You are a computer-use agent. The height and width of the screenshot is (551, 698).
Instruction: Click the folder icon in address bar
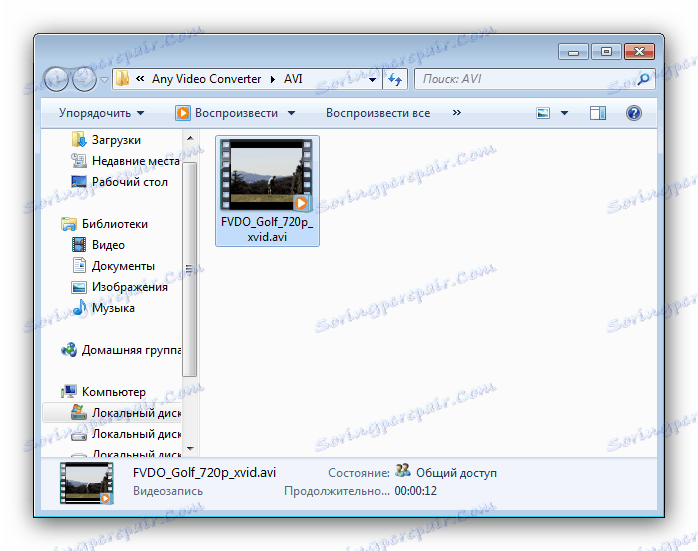tap(122, 79)
